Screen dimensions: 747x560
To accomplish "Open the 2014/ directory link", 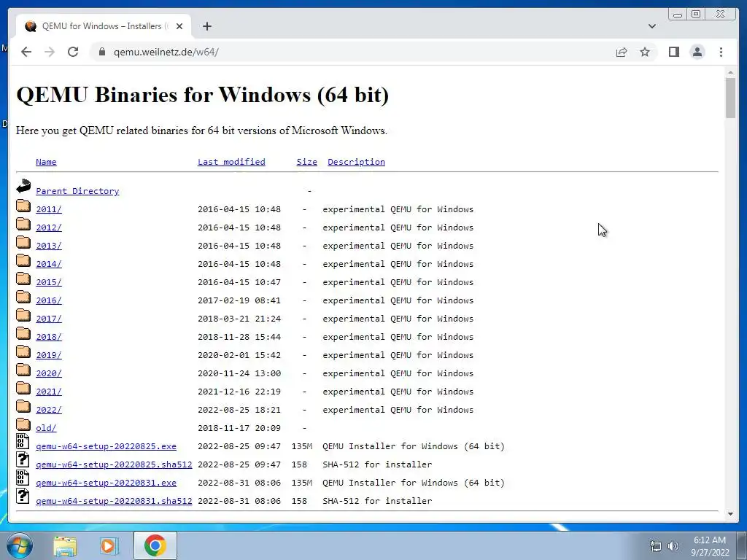I will point(49,264).
